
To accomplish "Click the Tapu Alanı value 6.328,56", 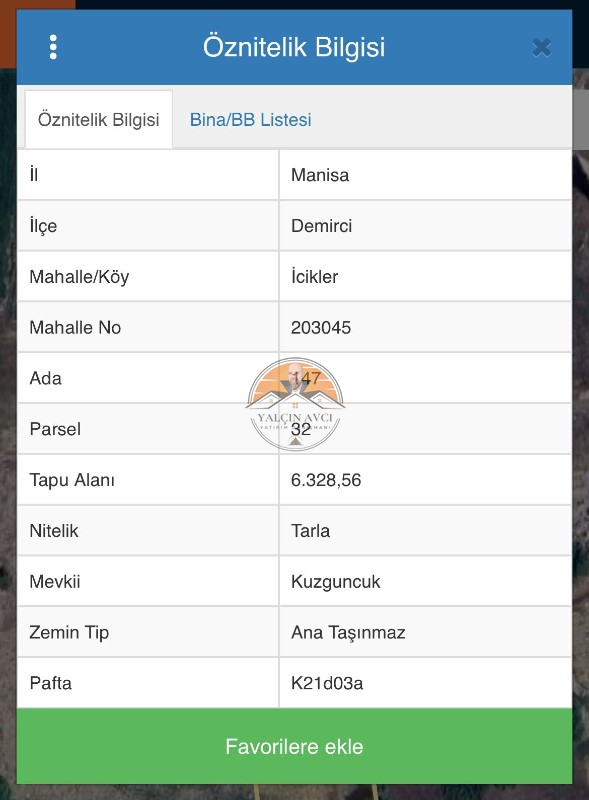I will pyautogui.click(x=326, y=480).
